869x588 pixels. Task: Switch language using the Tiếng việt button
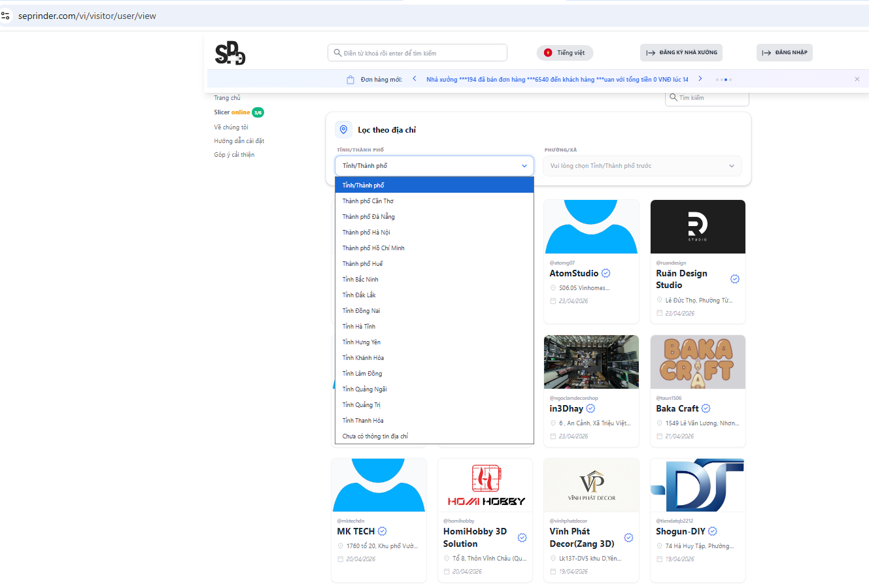[x=565, y=53]
